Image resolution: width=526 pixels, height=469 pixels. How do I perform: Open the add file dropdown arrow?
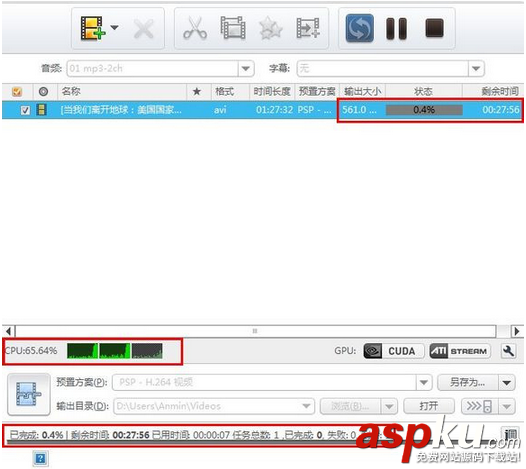pos(115,27)
